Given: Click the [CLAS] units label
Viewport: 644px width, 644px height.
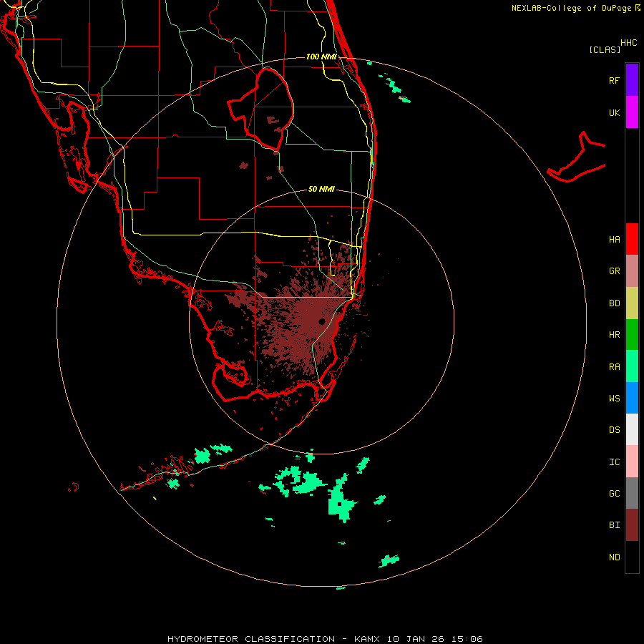Looking at the screenshot, I should click(x=605, y=49).
